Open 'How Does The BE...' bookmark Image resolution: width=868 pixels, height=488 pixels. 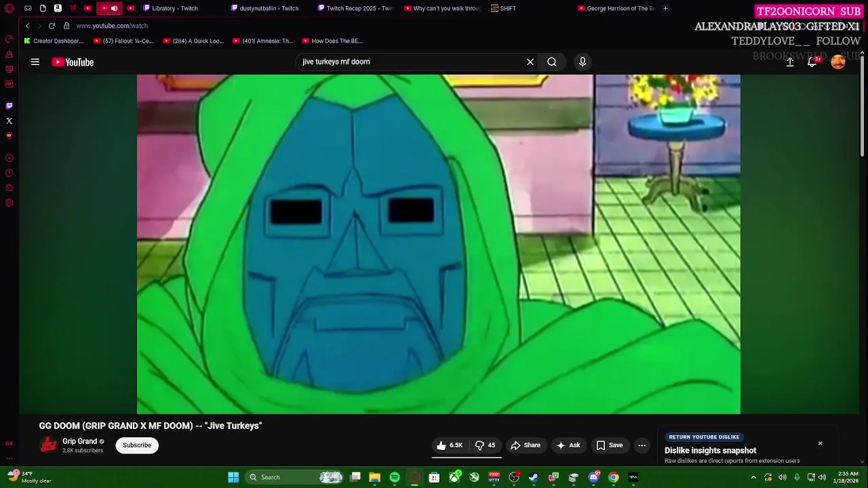point(332,41)
